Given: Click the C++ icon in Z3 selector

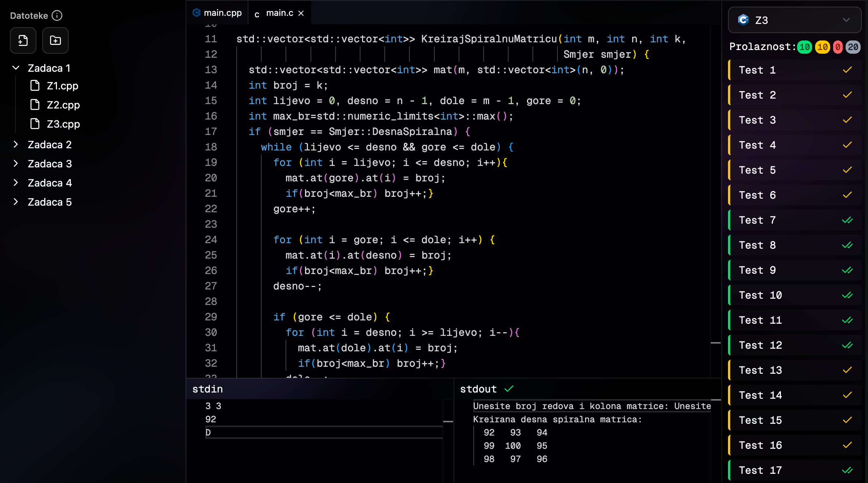Looking at the screenshot, I should coord(743,20).
